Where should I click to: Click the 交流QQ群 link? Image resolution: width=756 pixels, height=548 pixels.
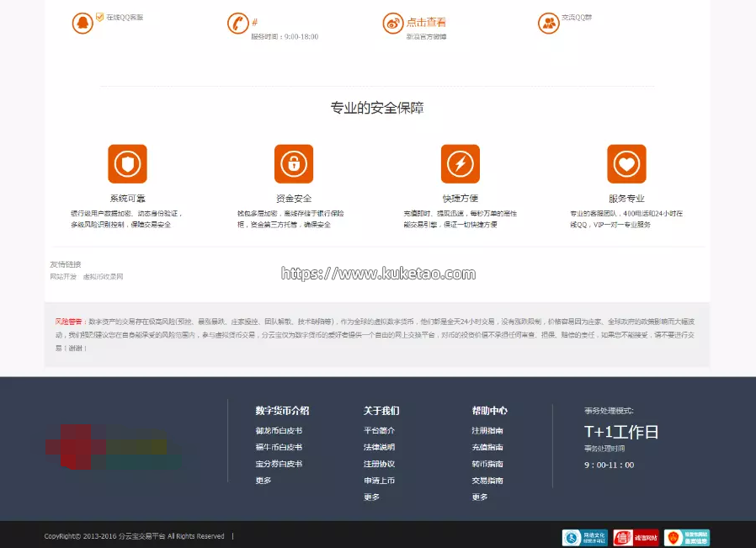577,18
